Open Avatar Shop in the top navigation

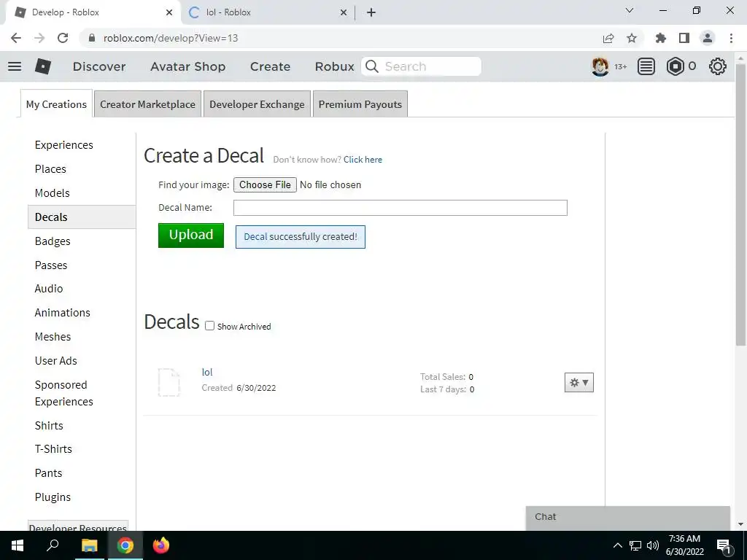pos(187,66)
